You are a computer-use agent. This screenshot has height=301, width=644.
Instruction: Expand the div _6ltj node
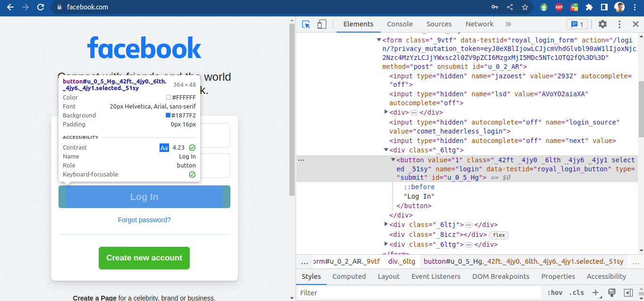pos(386,225)
